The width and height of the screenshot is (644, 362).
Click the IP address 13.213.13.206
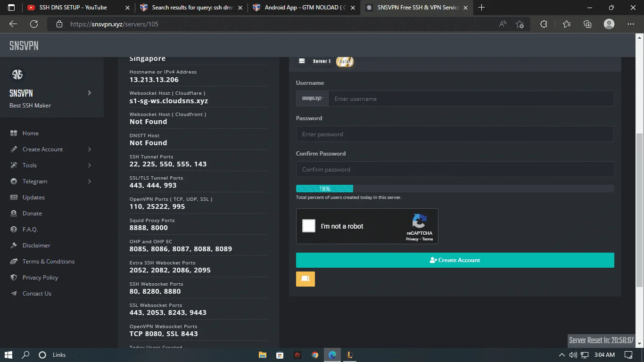(x=154, y=80)
